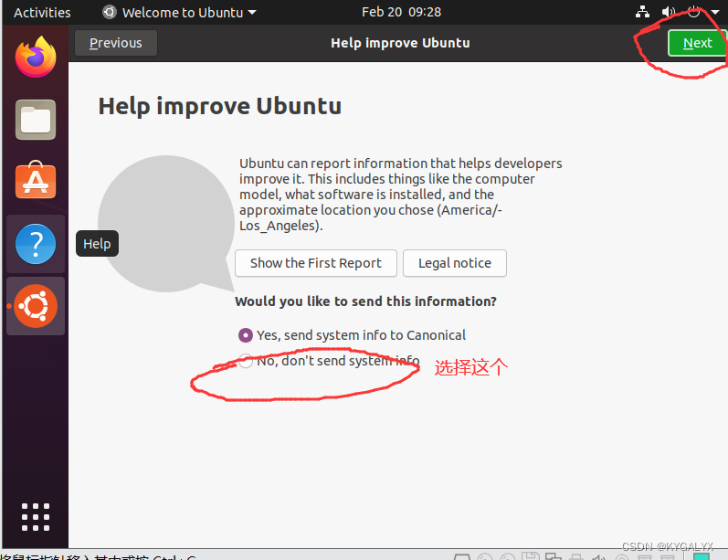
Task: Click the volume icon in top bar
Action: (x=668, y=12)
